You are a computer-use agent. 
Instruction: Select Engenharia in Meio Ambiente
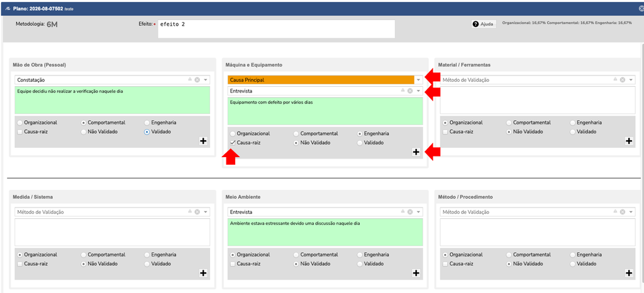[x=360, y=255]
